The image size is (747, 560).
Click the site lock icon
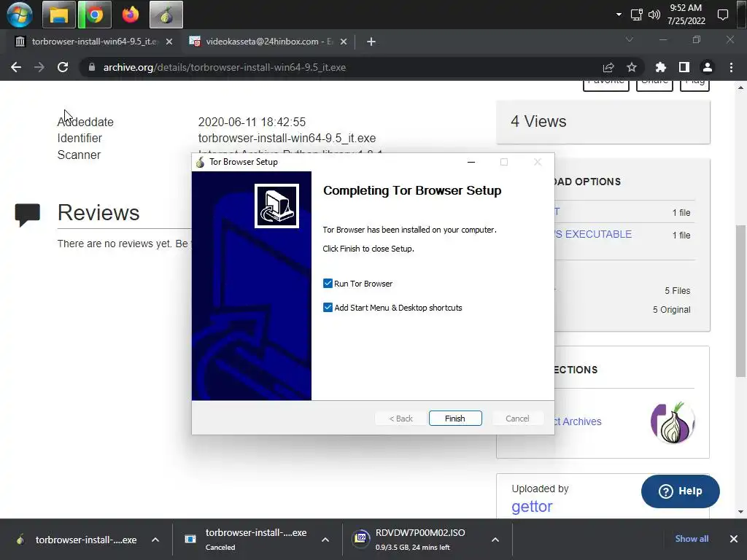[91, 67]
